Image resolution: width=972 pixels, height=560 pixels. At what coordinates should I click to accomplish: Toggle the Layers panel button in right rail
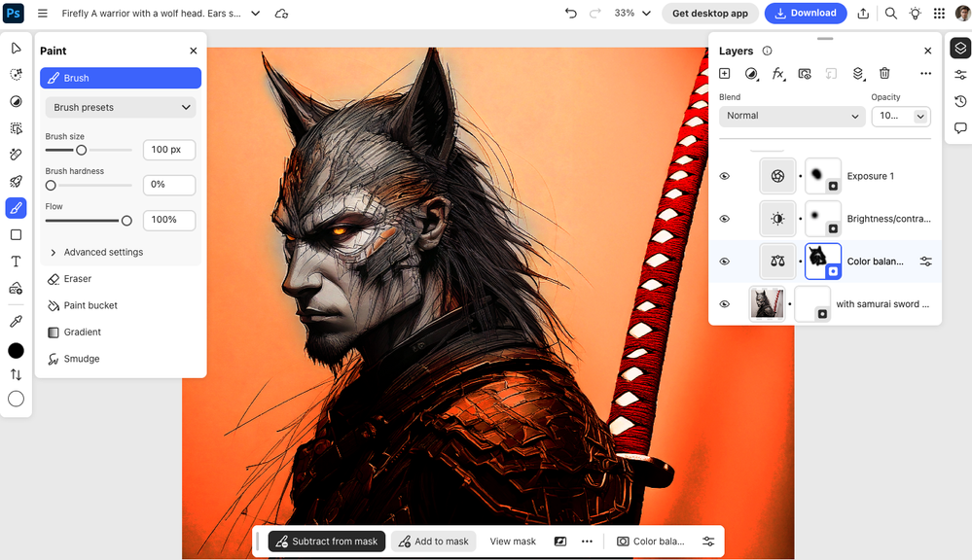click(x=960, y=48)
